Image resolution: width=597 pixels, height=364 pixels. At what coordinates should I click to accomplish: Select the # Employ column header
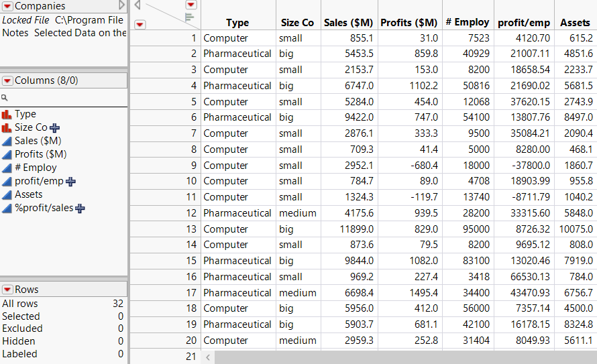tap(467, 23)
